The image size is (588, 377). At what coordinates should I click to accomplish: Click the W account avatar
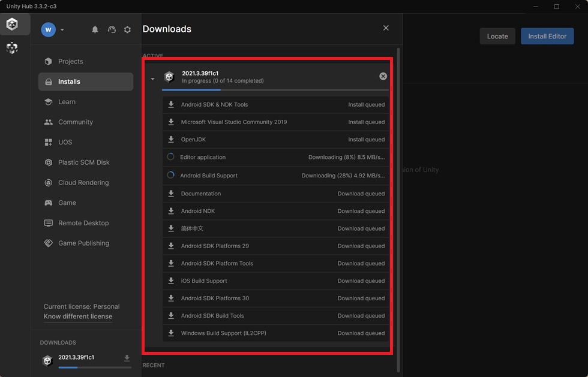(49, 29)
